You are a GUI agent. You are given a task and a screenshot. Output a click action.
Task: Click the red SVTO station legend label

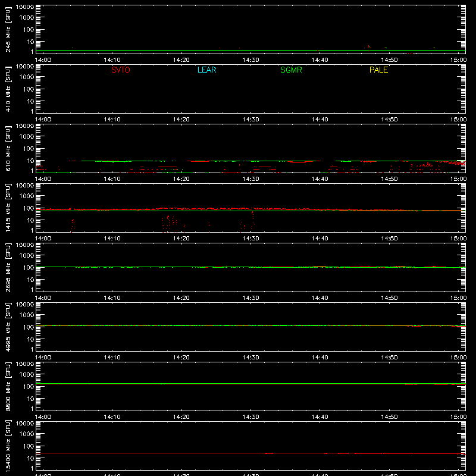click(x=121, y=70)
